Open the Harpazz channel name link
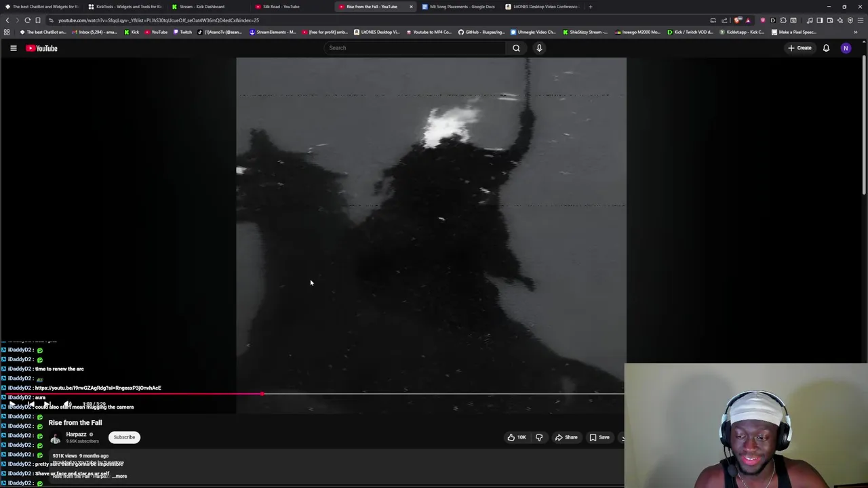 coord(76,434)
